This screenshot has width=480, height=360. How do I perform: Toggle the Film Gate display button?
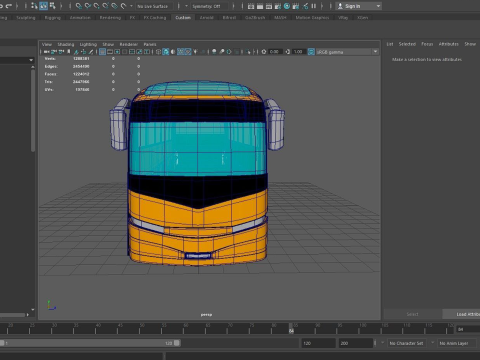(110, 52)
